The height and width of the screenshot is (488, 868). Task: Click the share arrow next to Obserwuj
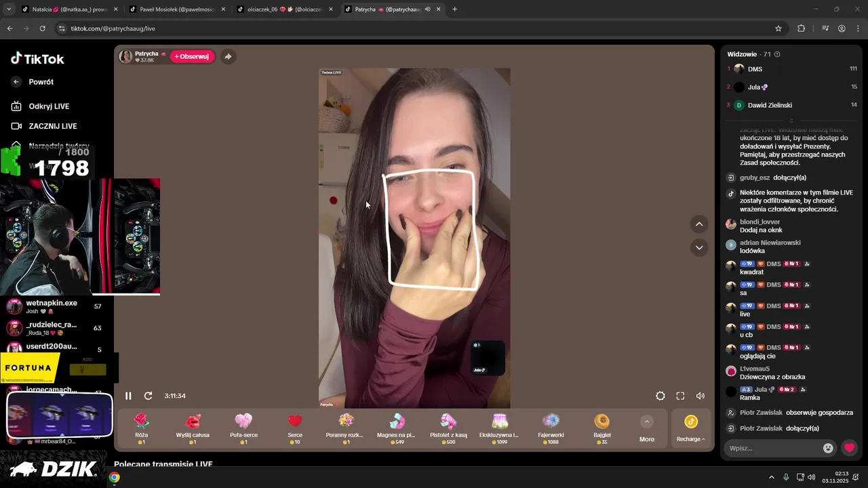point(228,56)
